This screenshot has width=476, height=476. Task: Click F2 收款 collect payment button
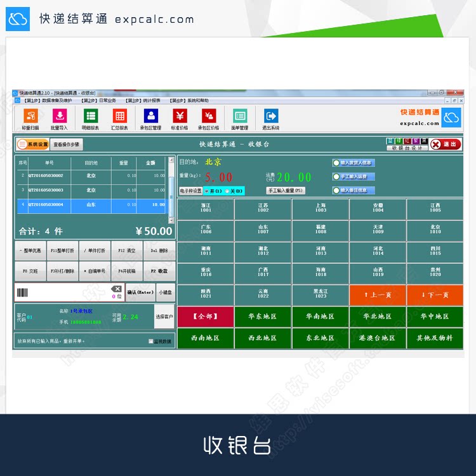pos(159,271)
